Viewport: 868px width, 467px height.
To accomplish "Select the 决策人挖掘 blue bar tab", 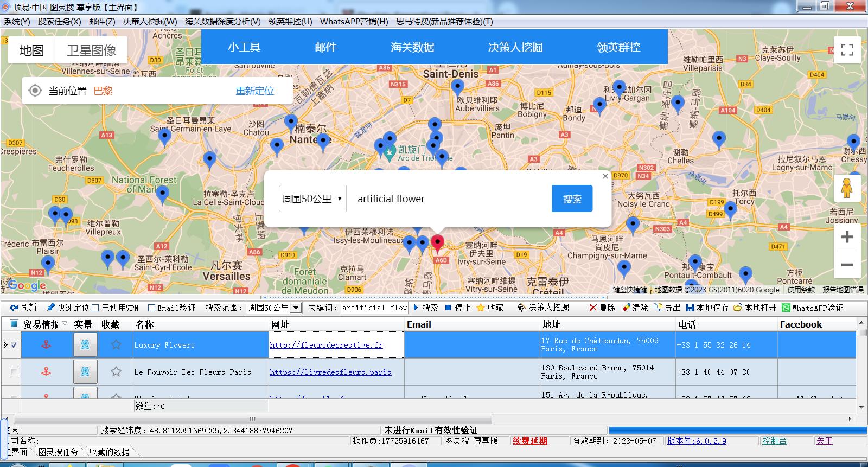I will click(x=515, y=47).
